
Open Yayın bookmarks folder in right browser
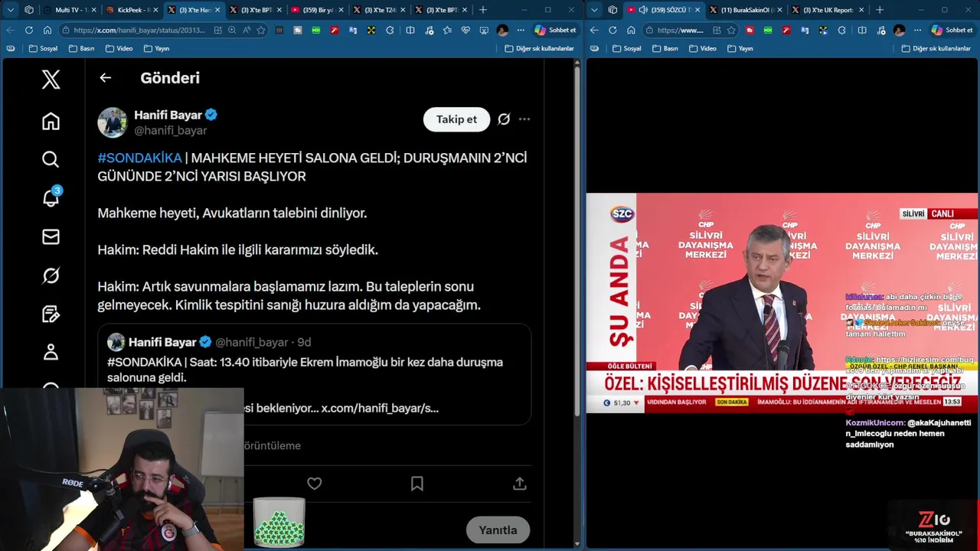(x=740, y=48)
